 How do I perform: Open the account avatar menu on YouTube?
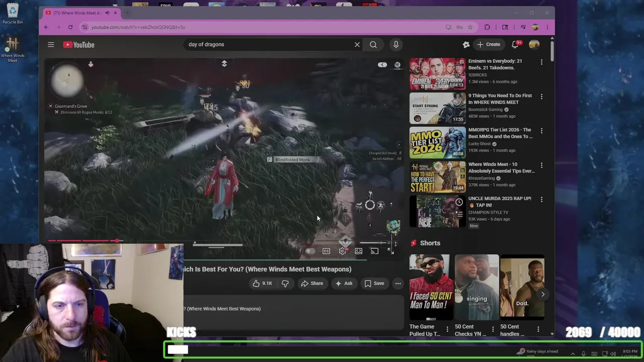[534, 45]
